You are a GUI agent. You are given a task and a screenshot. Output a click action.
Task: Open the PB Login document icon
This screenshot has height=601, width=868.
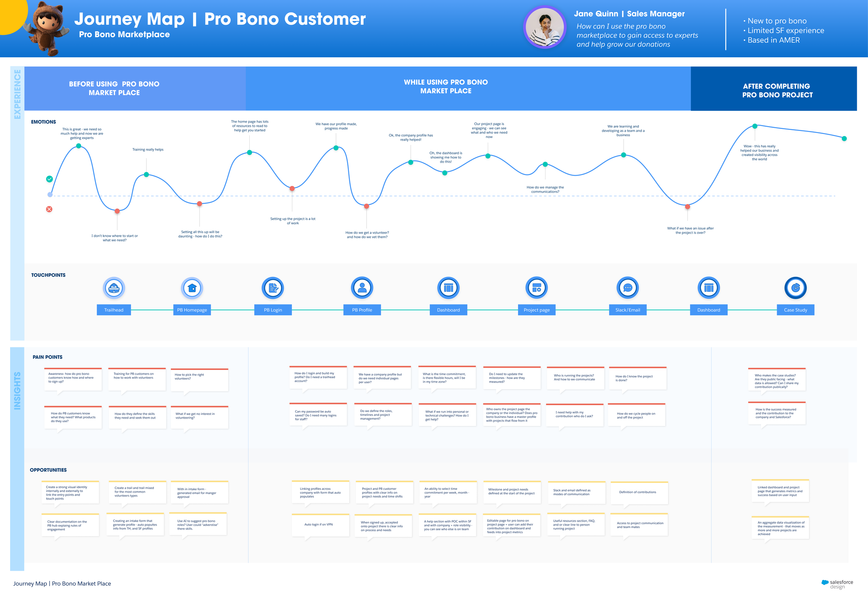click(x=273, y=288)
